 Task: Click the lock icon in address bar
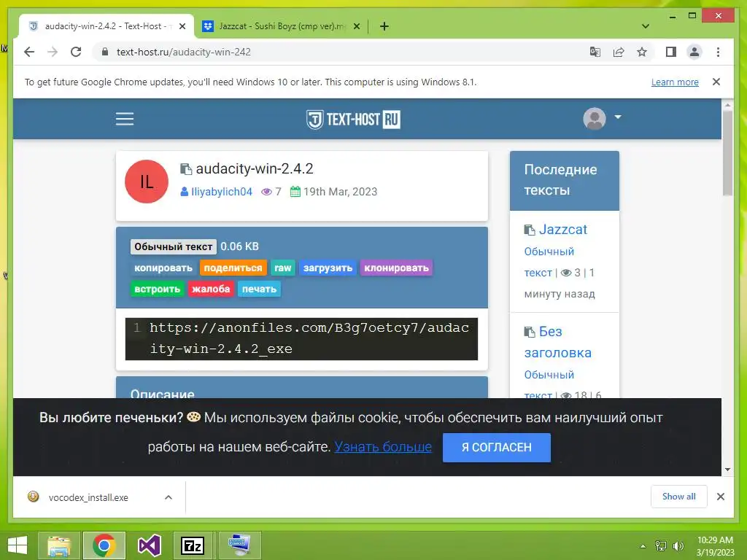point(105,52)
